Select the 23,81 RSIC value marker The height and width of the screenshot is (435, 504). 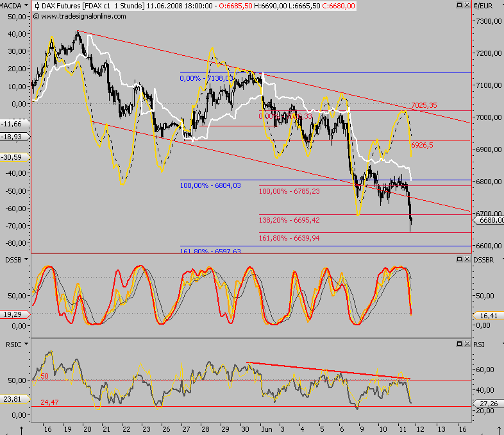[x=15, y=399]
